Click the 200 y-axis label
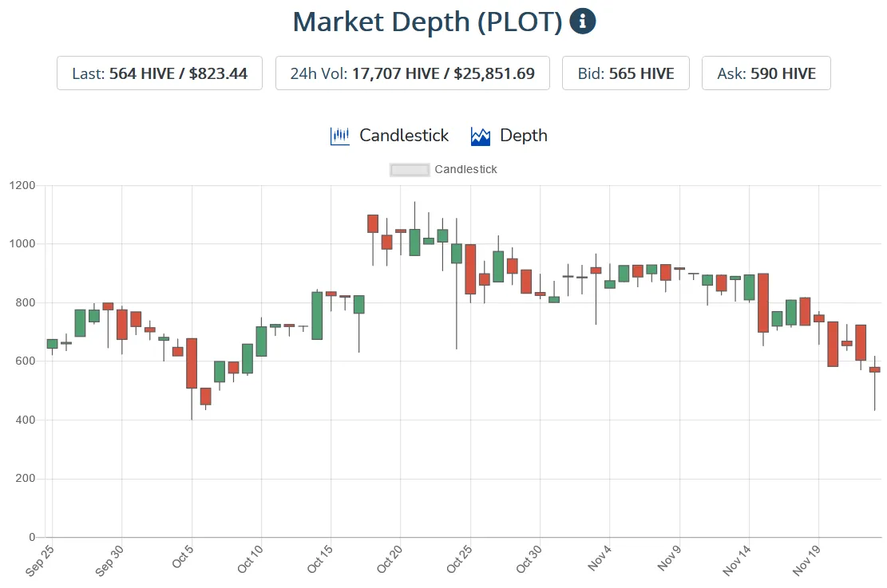The height and width of the screenshot is (588, 887). click(x=26, y=479)
